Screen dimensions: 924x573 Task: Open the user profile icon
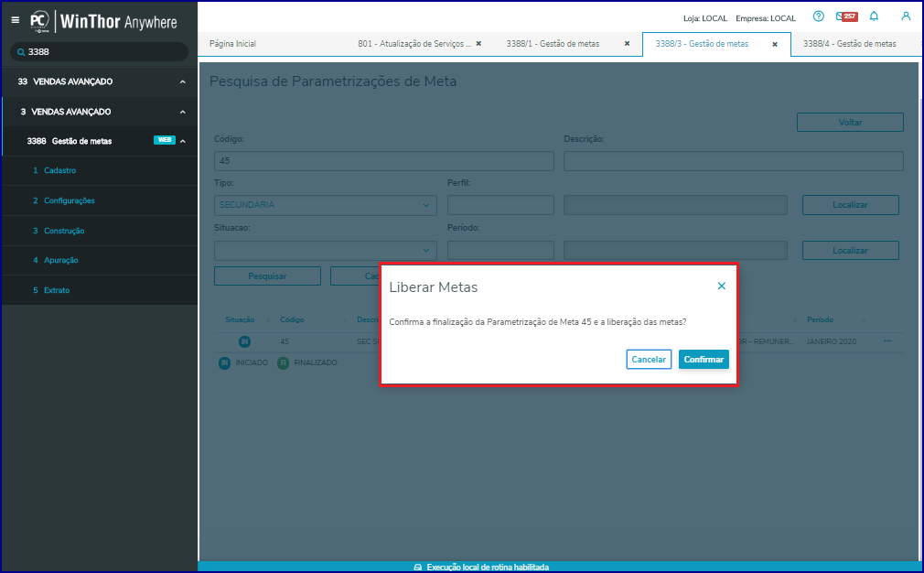click(906, 16)
